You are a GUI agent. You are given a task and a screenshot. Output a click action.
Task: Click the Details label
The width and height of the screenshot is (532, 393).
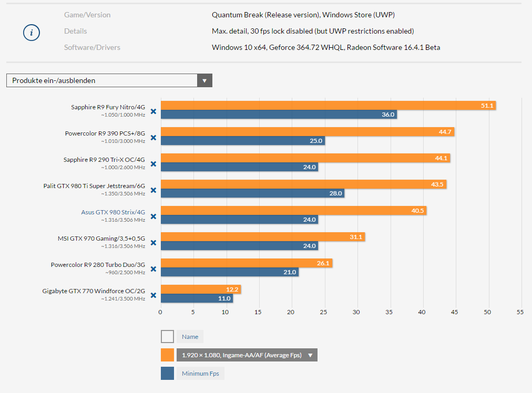coord(76,31)
